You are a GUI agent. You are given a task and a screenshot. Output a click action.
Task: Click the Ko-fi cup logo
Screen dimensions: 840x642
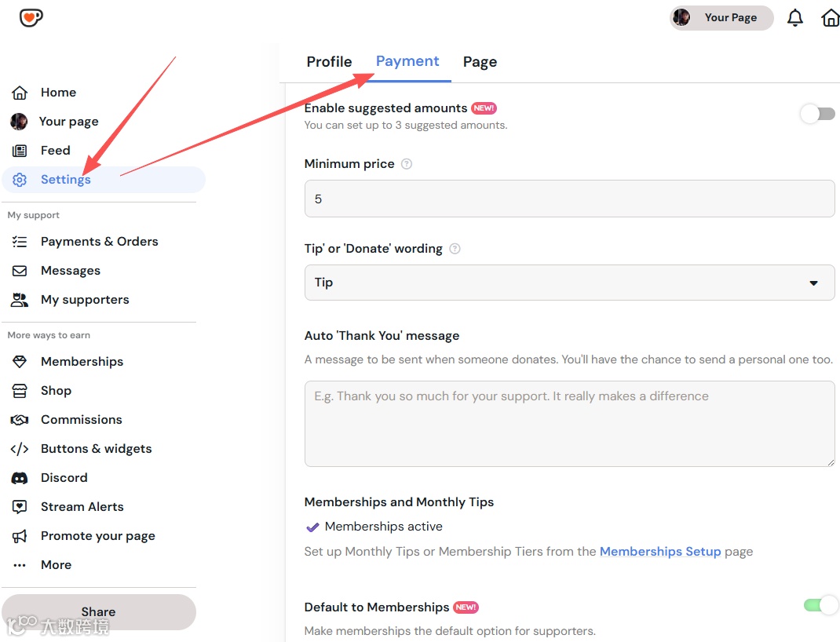pyautogui.click(x=31, y=17)
